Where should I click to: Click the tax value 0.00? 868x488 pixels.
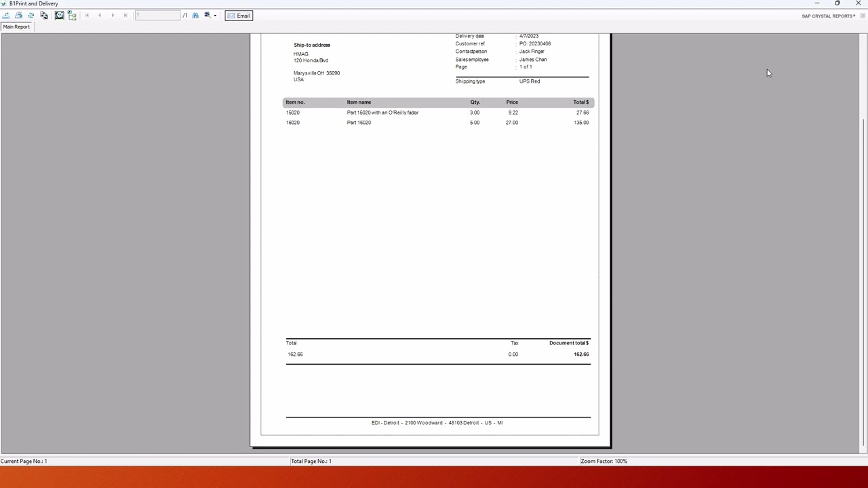[x=513, y=354]
